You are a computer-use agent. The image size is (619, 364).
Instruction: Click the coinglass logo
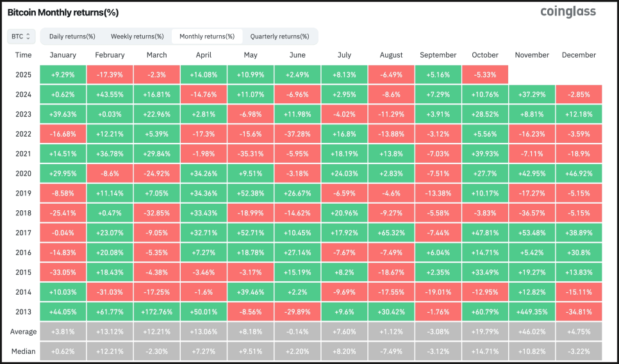click(568, 12)
